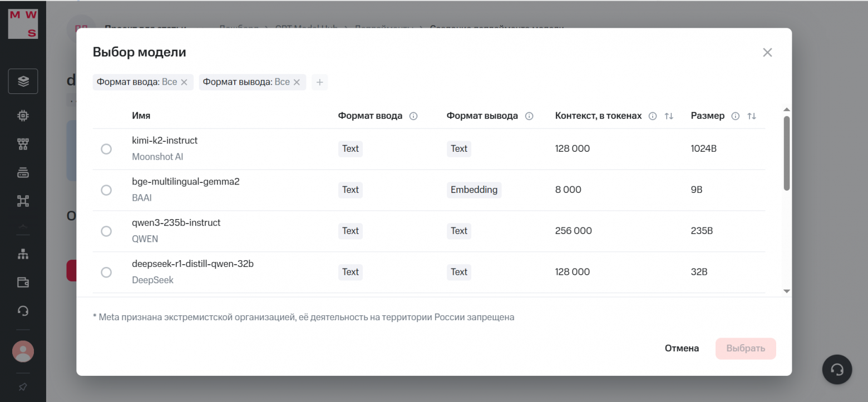Open the 'Формат ввода' filter dropdown

pos(137,82)
